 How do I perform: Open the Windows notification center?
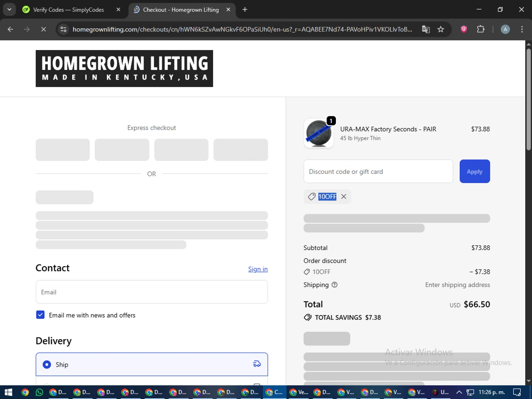[x=517, y=392]
